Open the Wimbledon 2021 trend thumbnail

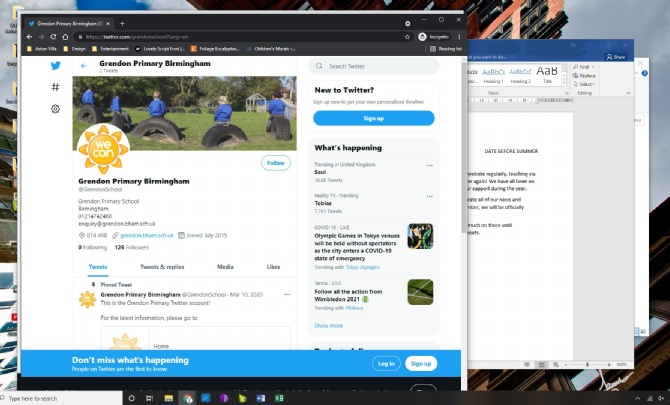tap(420, 292)
